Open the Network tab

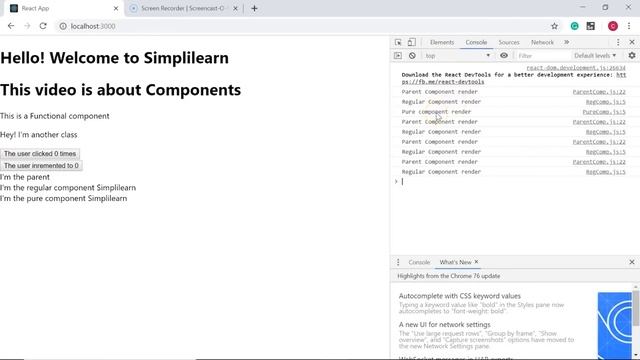tap(542, 42)
